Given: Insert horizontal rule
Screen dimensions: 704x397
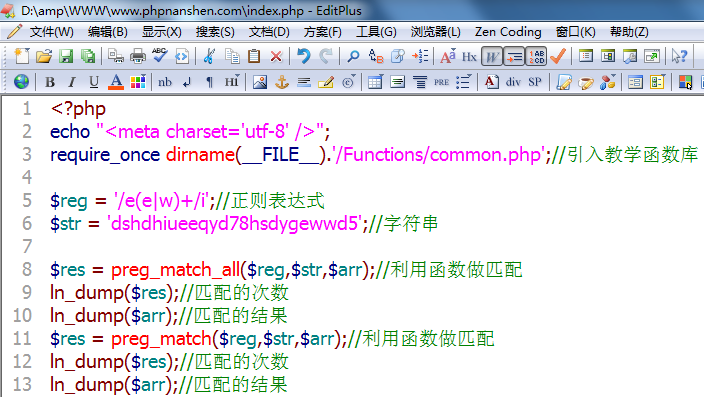Looking at the screenshot, I should (304, 82).
